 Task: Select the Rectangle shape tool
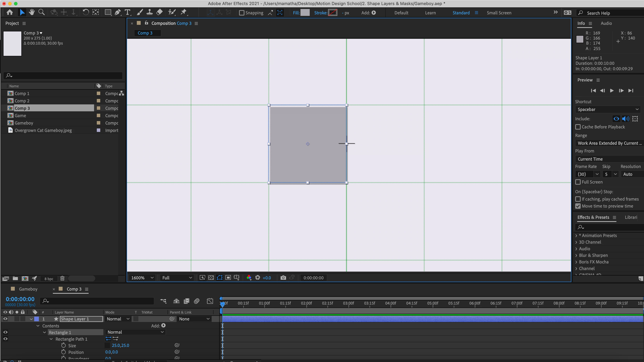click(x=108, y=12)
